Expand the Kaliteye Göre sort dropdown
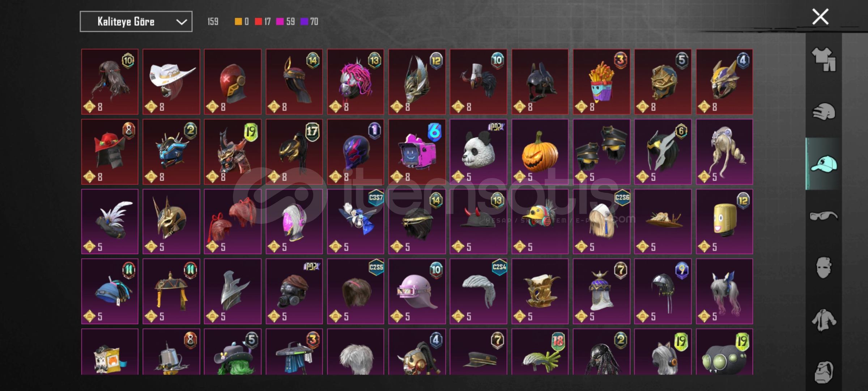Image resolution: width=868 pixels, height=391 pixels. point(136,22)
